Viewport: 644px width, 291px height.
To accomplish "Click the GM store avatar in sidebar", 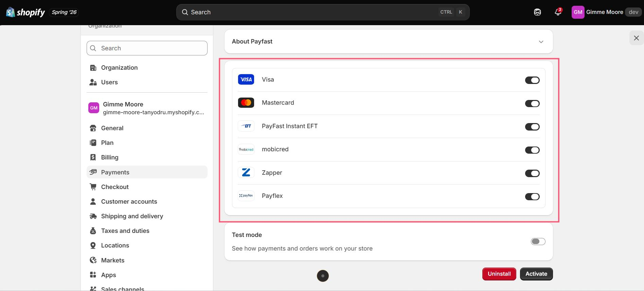I will (x=94, y=108).
